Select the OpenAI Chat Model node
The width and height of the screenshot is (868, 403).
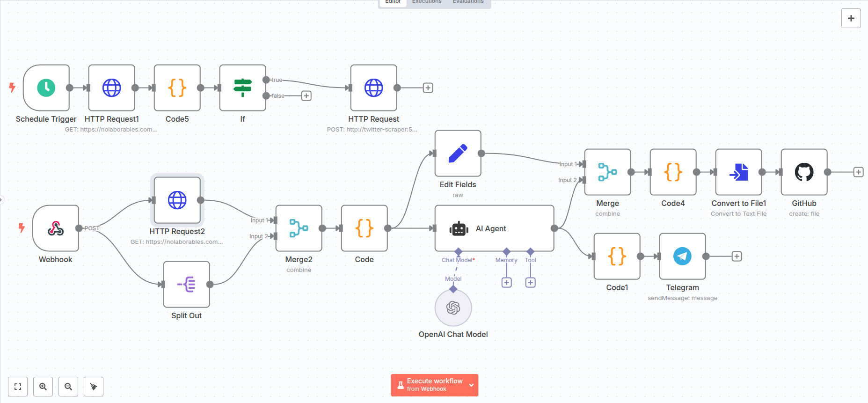[x=453, y=308]
